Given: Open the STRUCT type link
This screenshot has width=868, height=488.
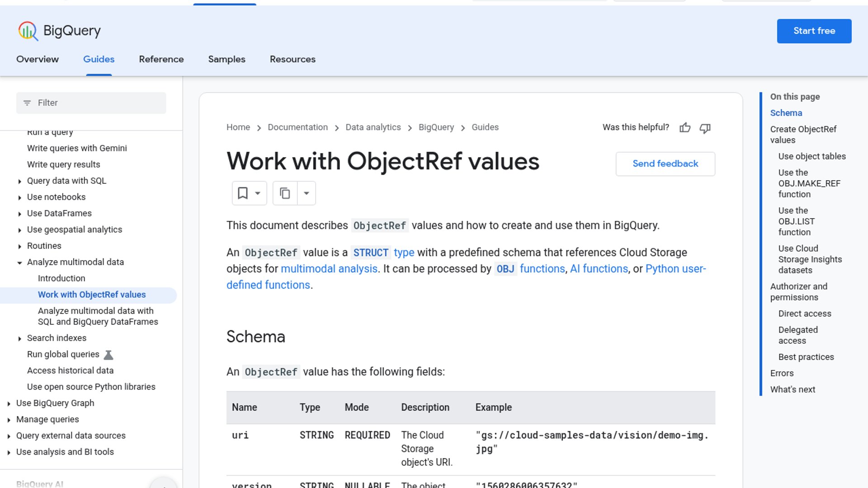Looking at the screenshot, I should (x=383, y=253).
